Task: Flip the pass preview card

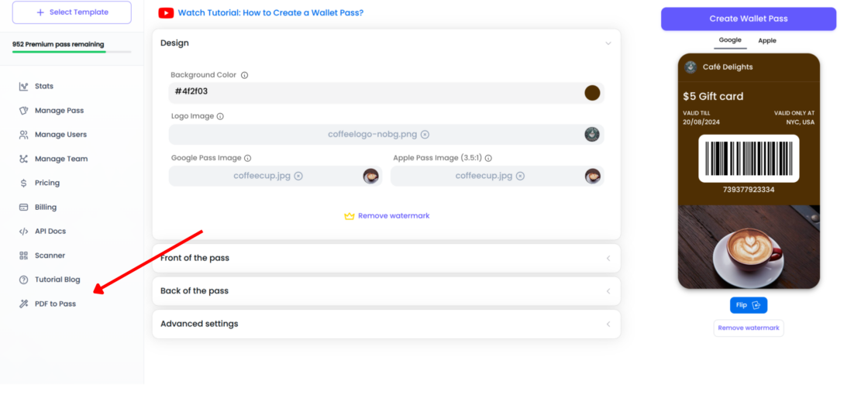Action: point(748,305)
